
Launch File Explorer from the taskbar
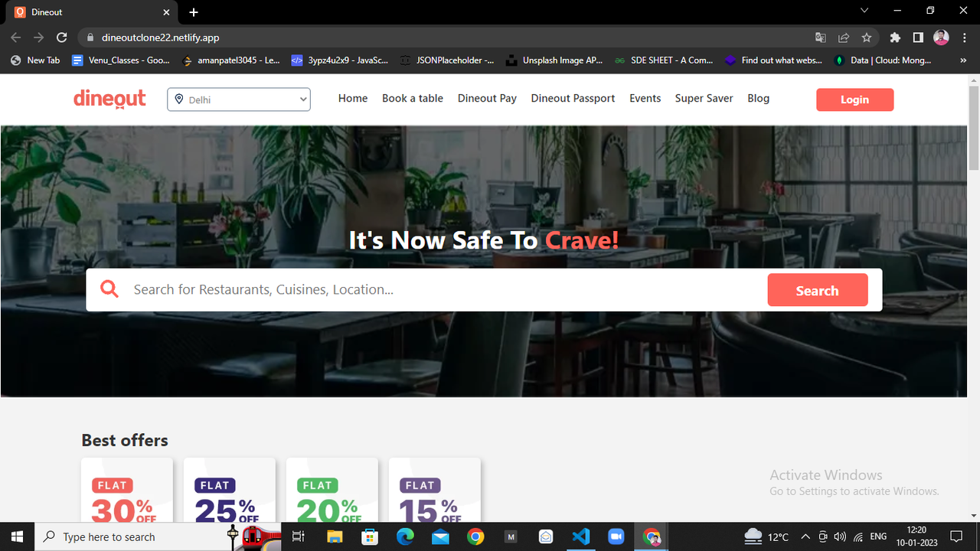tap(335, 536)
